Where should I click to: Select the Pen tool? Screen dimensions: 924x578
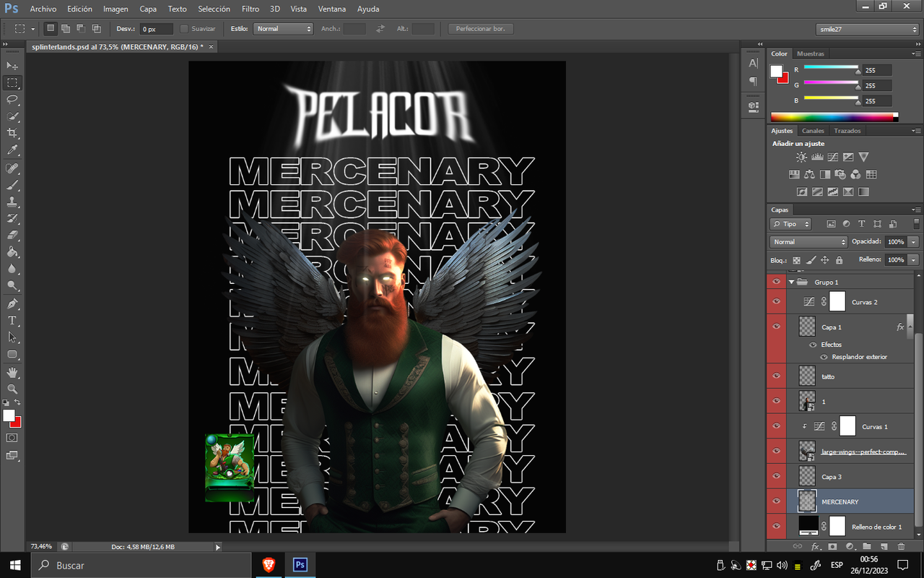point(12,303)
